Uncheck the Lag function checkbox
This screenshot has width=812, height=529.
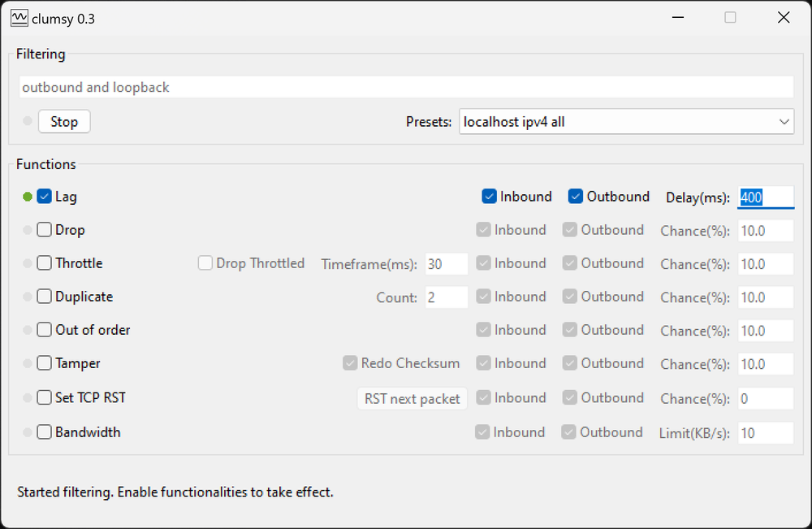[45, 197]
